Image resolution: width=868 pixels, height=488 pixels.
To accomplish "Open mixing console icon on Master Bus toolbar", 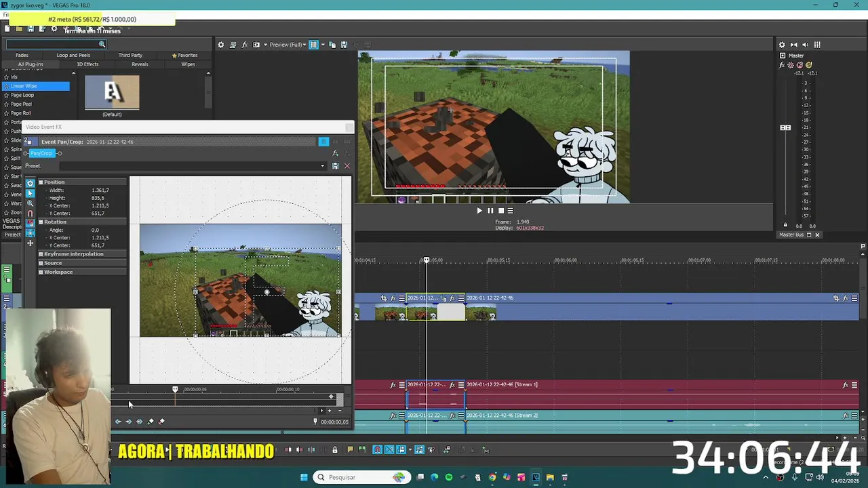I will click(816, 45).
